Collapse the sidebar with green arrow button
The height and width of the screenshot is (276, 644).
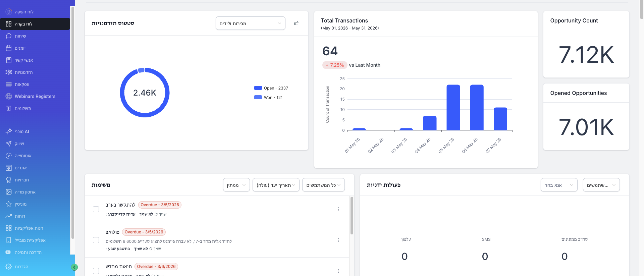click(x=74, y=267)
